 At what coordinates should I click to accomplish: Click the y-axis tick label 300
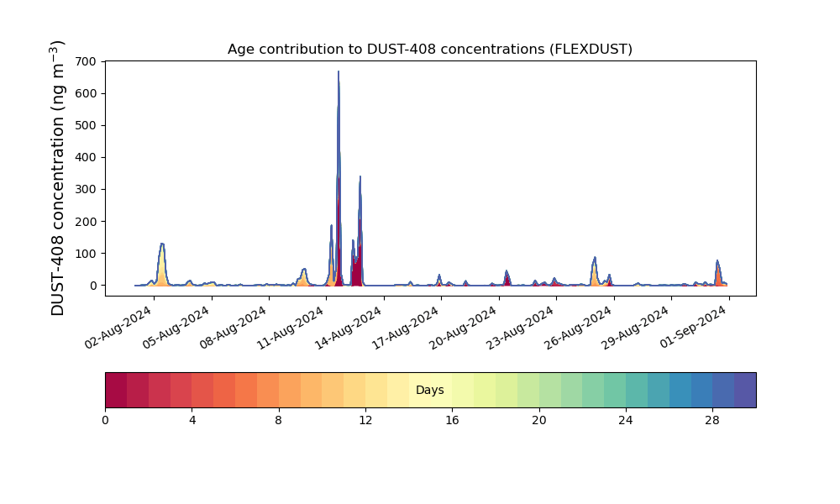coord(87,190)
